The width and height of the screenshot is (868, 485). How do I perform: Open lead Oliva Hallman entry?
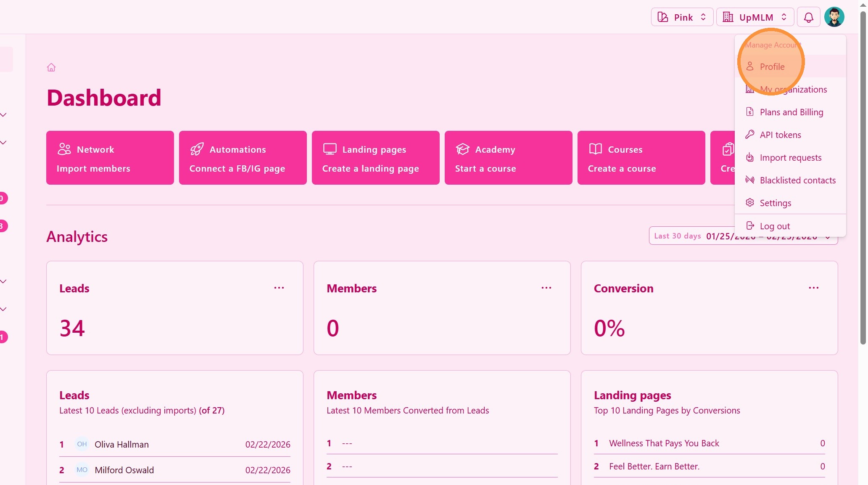[x=121, y=444]
